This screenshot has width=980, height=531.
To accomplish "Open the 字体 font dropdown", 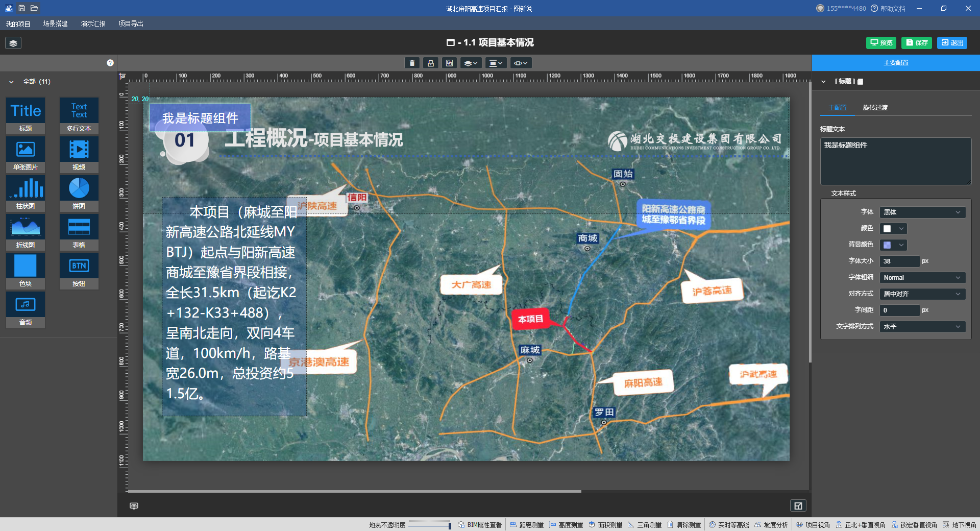I will 922,212.
